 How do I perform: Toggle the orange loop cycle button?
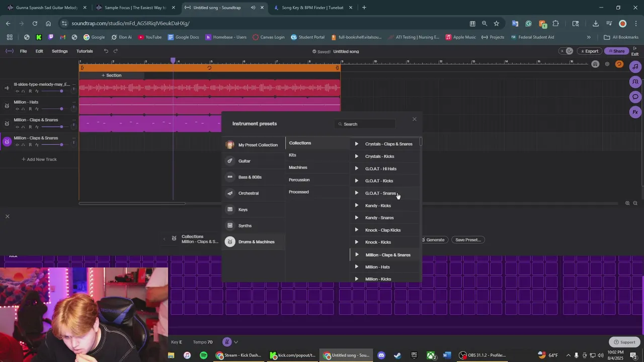coord(619,64)
